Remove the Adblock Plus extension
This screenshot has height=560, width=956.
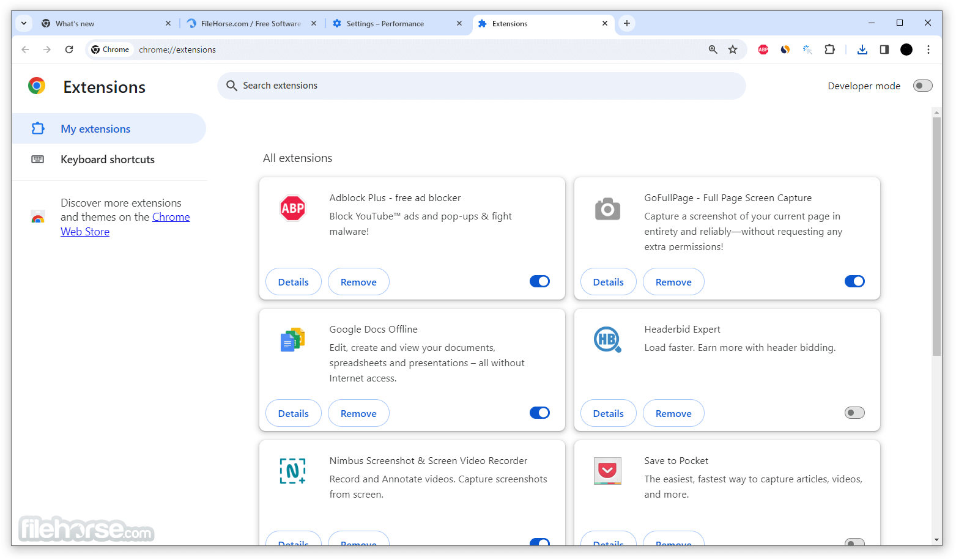click(x=358, y=282)
